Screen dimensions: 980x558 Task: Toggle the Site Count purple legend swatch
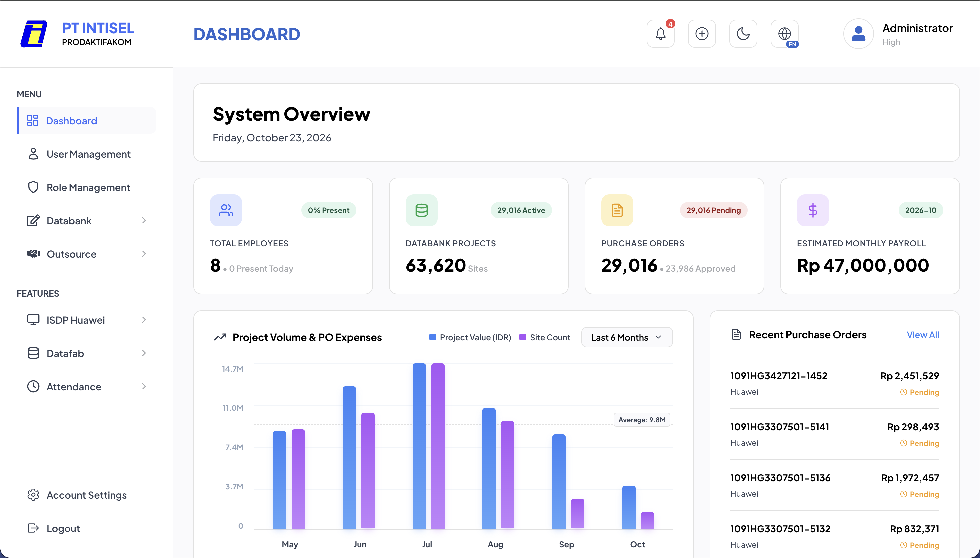click(x=523, y=337)
